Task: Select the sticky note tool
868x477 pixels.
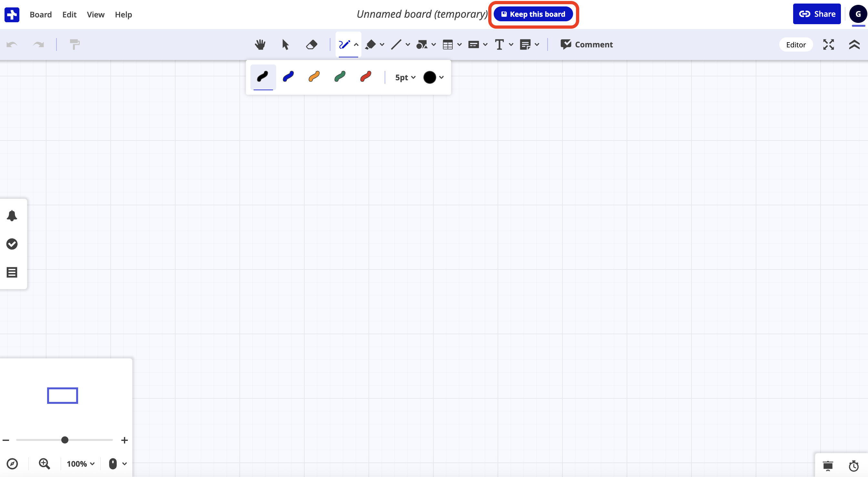Action: (x=526, y=44)
